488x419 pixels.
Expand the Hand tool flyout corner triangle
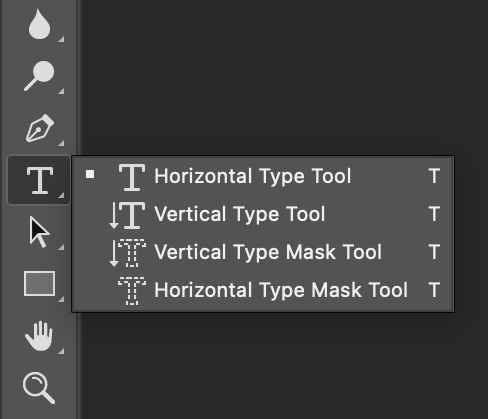(61, 351)
